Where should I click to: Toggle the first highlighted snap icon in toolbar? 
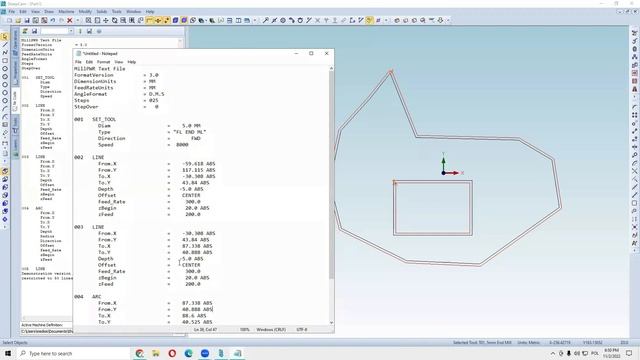click(x=149, y=20)
